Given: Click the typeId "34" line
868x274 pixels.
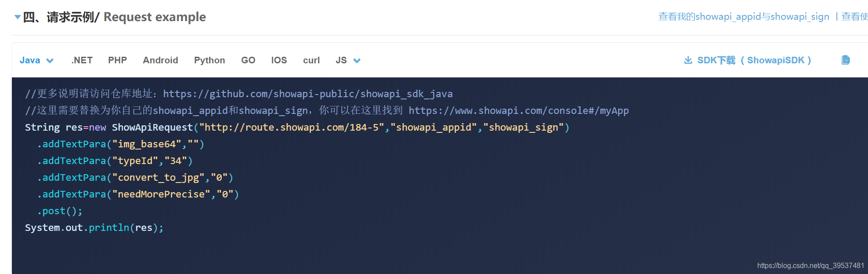Looking at the screenshot, I should 115,161.
